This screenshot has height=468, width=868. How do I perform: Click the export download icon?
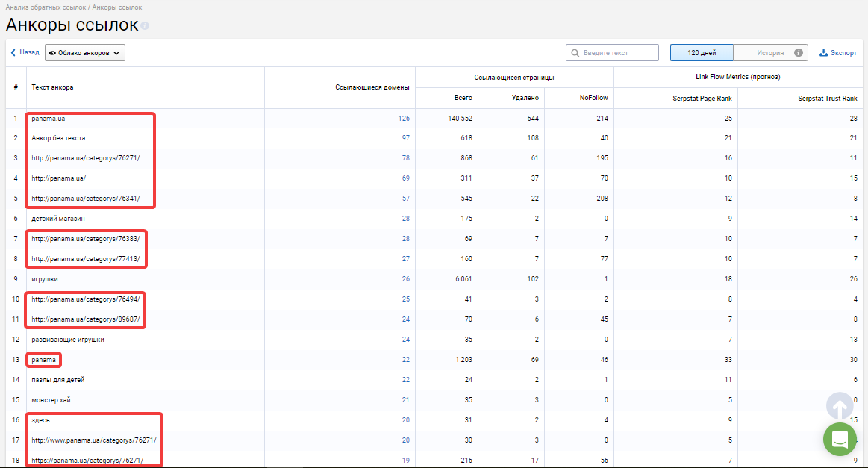[x=824, y=52]
